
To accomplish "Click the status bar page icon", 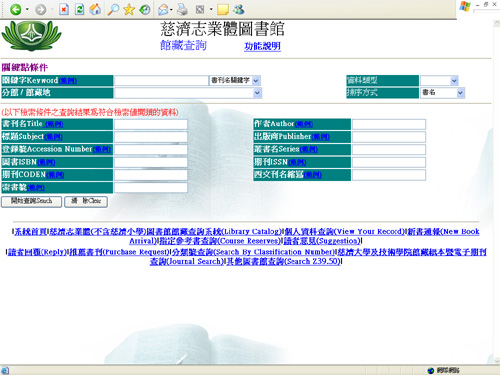I will pyautogui.click(x=5, y=370).
